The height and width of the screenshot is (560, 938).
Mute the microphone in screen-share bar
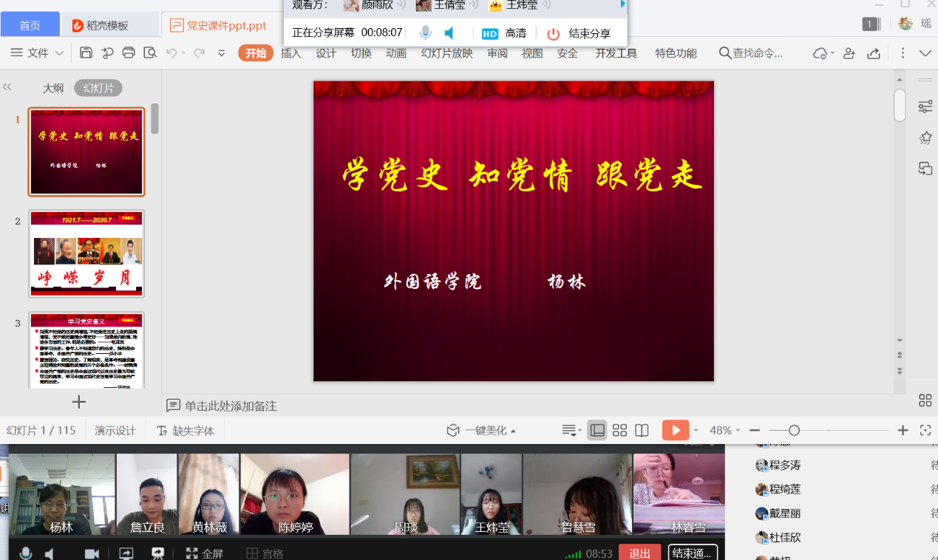(x=425, y=33)
